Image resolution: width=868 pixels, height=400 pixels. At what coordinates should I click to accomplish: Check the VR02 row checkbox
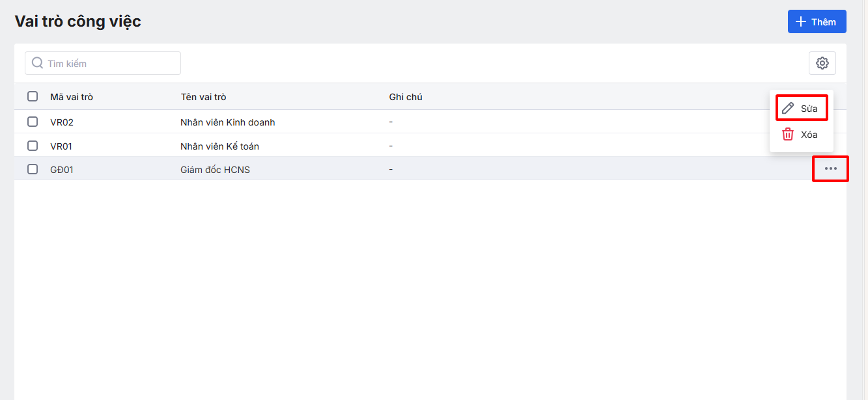(x=33, y=122)
